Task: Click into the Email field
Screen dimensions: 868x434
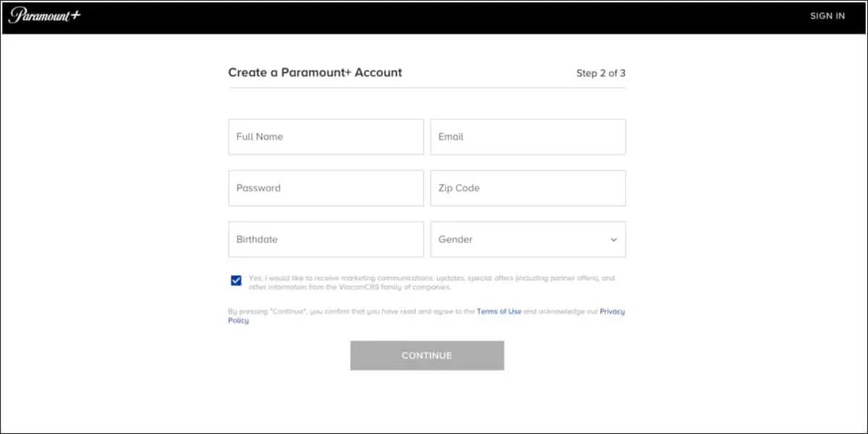Action: point(527,137)
